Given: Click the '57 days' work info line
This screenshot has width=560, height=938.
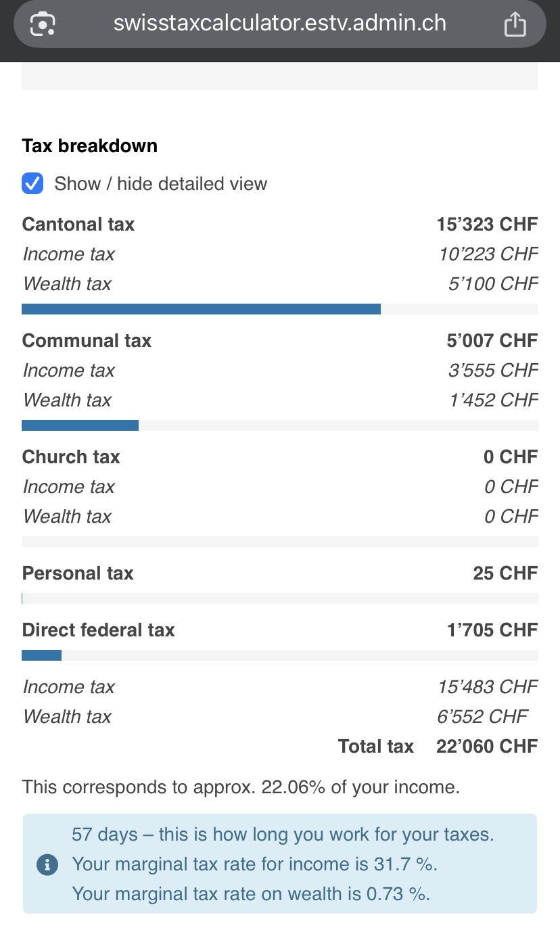Looking at the screenshot, I should [x=283, y=835].
